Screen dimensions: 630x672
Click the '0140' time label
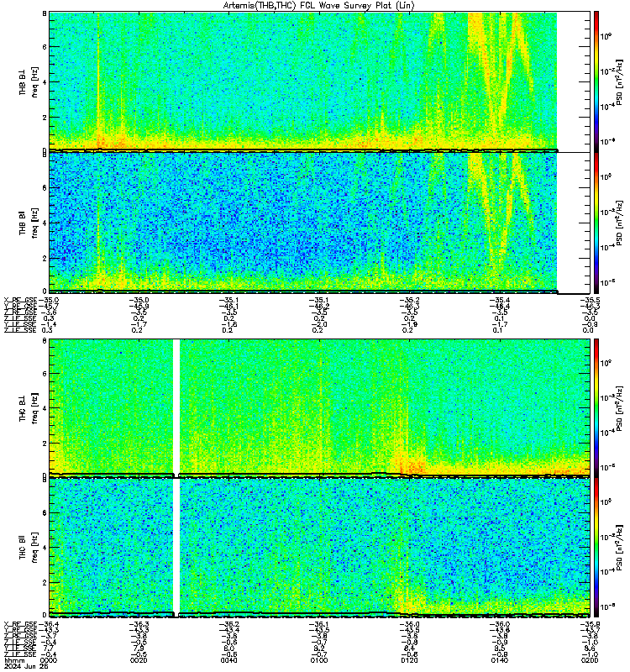click(x=499, y=660)
